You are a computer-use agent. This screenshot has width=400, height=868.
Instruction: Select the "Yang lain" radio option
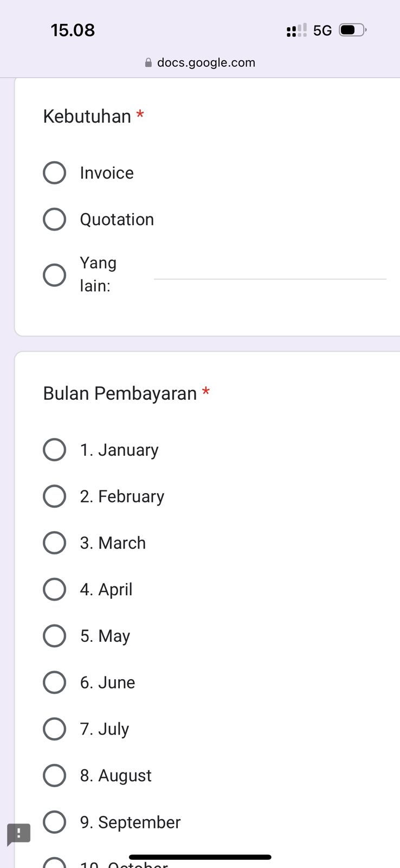coord(54,275)
